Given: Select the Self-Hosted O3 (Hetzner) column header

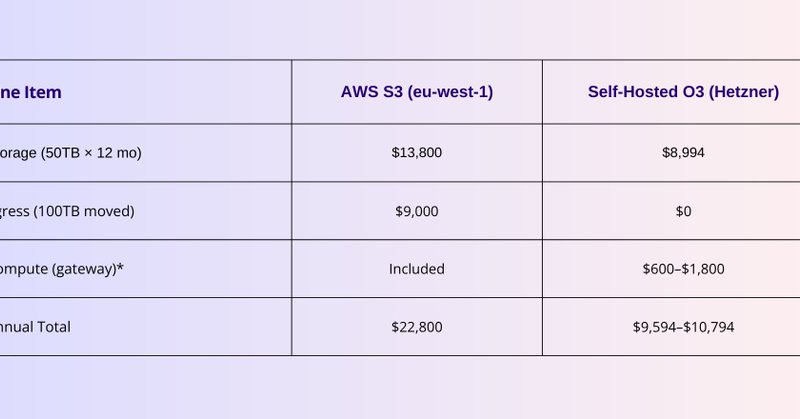Looking at the screenshot, I should point(683,92).
